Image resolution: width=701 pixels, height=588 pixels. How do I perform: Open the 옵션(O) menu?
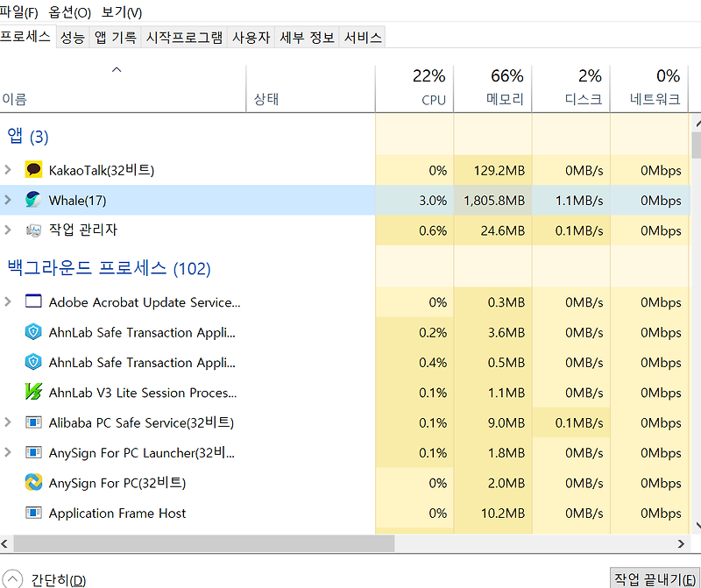point(70,12)
